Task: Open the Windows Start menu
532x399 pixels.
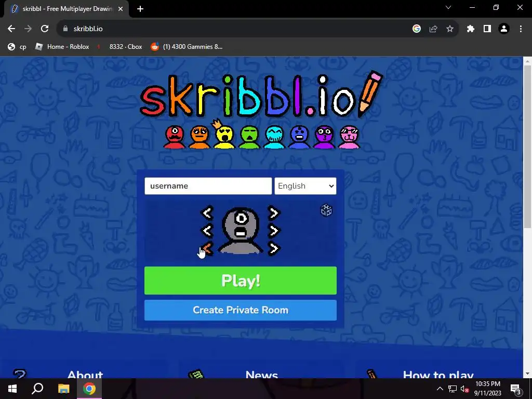Action: click(x=12, y=389)
